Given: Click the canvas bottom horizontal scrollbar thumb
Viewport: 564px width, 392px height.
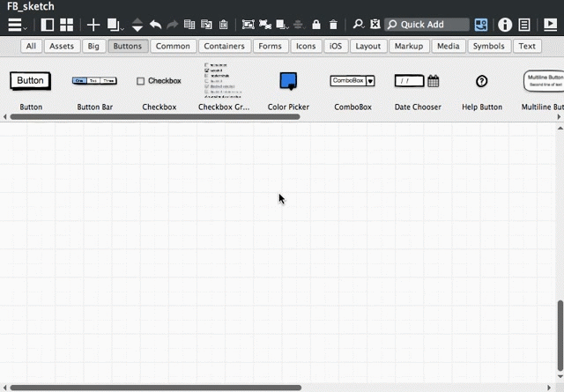Looking at the screenshot, I should click(x=155, y=388).
